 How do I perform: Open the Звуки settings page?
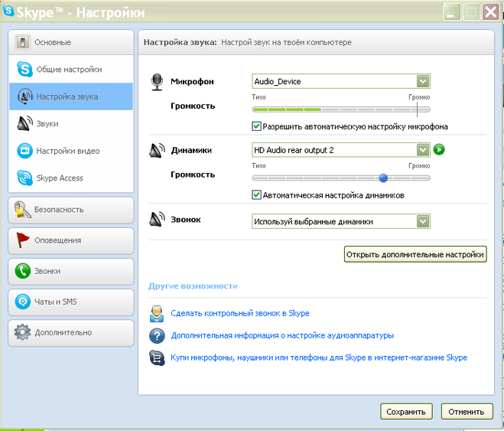coord(71,123)
